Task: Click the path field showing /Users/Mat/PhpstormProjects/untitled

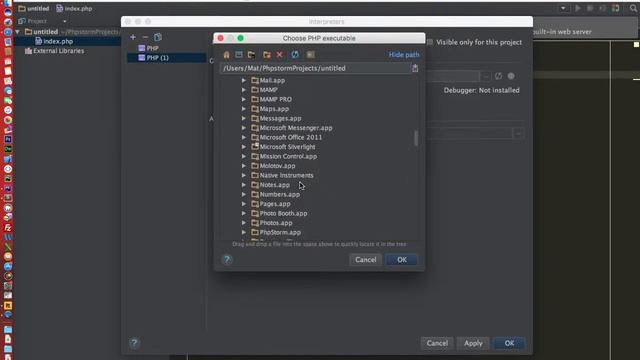Action: coord(316,68)
